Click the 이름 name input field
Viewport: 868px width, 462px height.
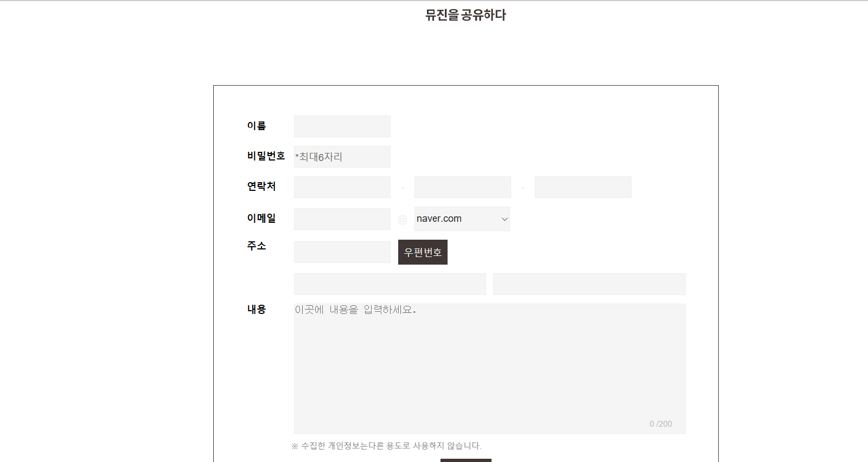pos(342,126)
